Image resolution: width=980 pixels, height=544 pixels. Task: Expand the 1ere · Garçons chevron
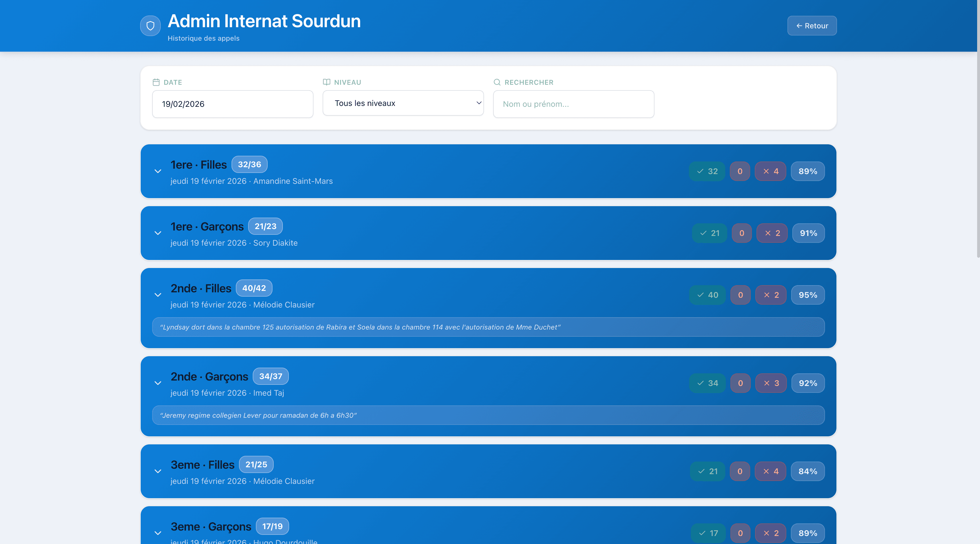click(158, 233)
